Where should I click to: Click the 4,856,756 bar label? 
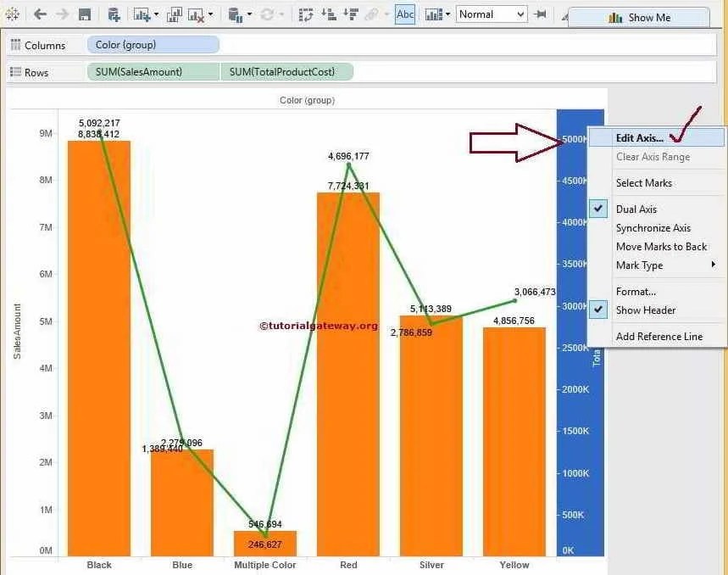click(x=514, y=321)
